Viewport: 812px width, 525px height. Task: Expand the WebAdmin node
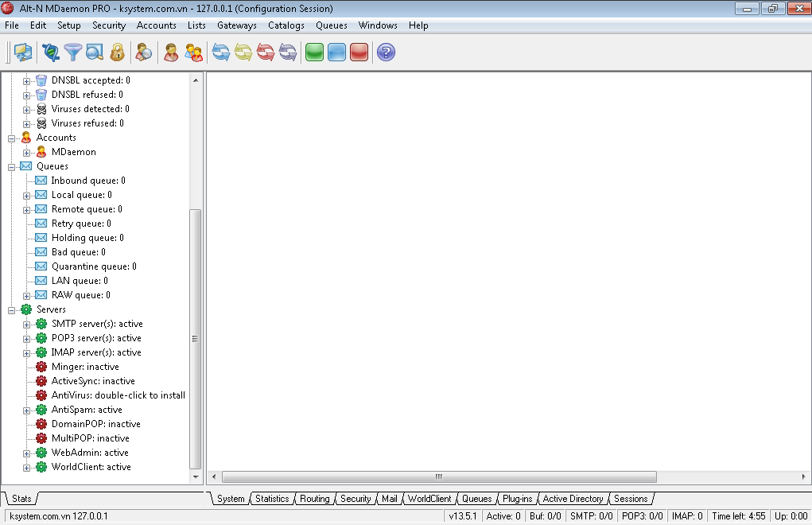click(x=26, y=454)
